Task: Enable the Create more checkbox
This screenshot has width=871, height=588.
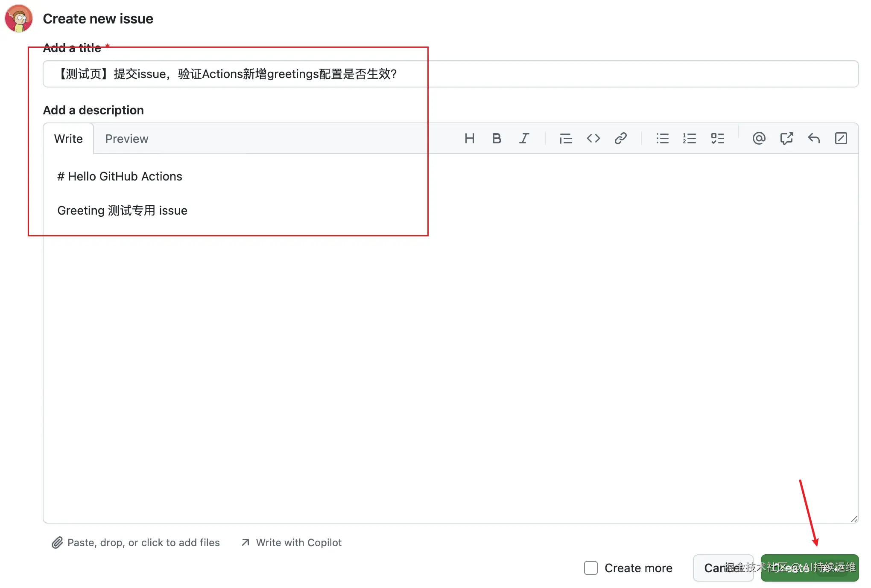Action: [590, 568]
